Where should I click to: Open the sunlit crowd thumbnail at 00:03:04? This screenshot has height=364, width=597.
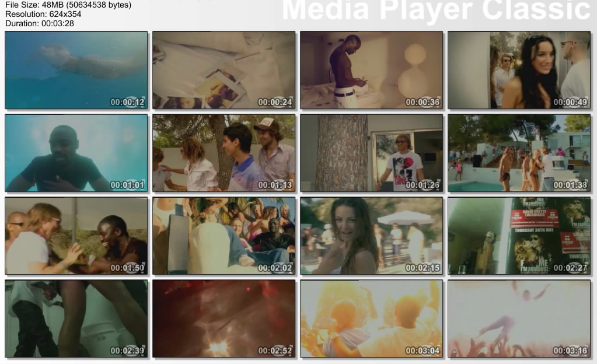(x=372, y=318)
